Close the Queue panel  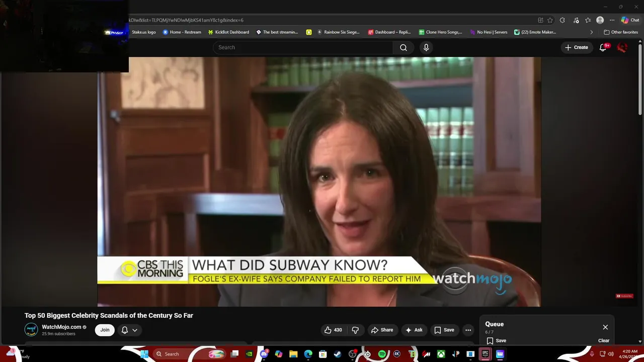tap(605, 327)
